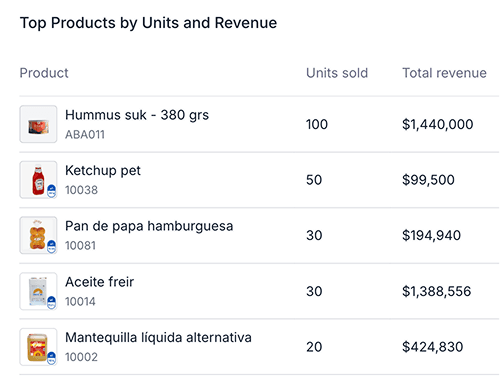
Task: Click the $1,440,000 revenue value
Action: 438,124
